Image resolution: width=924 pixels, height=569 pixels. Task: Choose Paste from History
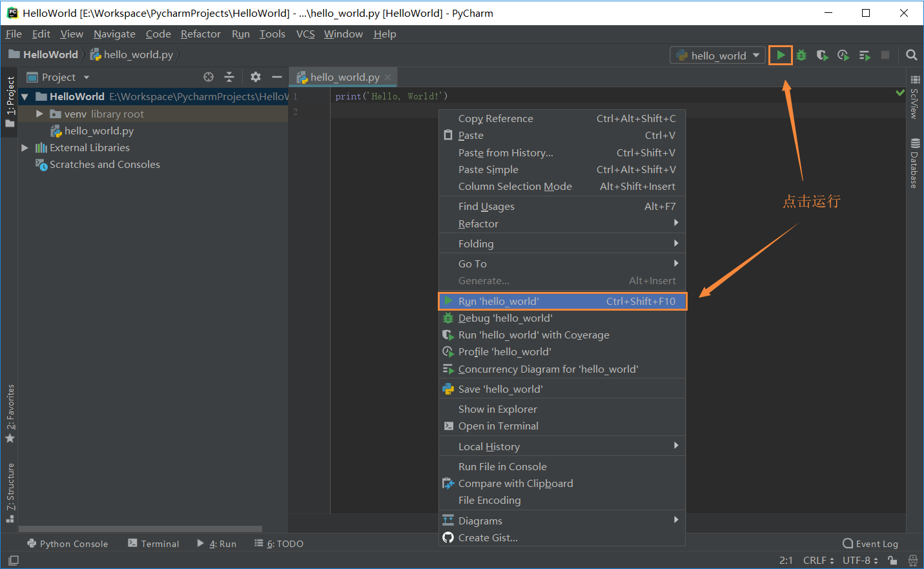(562, 152)
